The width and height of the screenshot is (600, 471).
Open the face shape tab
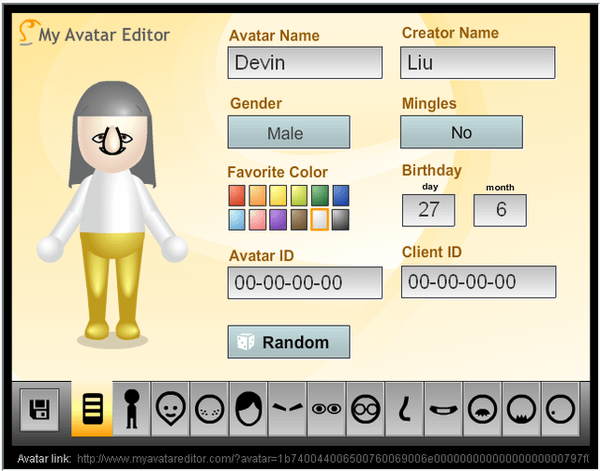pyautogui.click(x=171, y=409)
